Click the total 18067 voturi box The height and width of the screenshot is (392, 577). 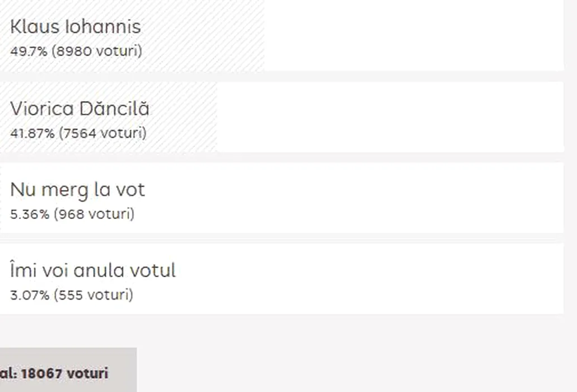(62, 373)
